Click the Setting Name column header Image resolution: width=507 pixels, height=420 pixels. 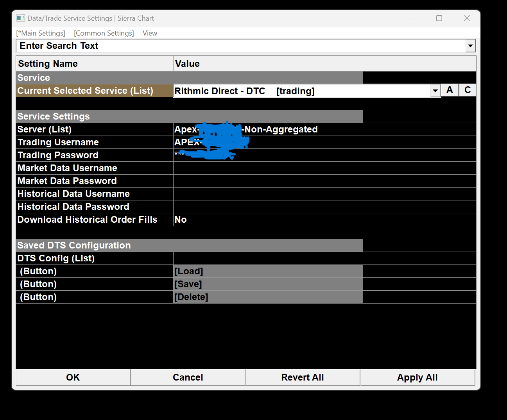click(x=95, y=64)
